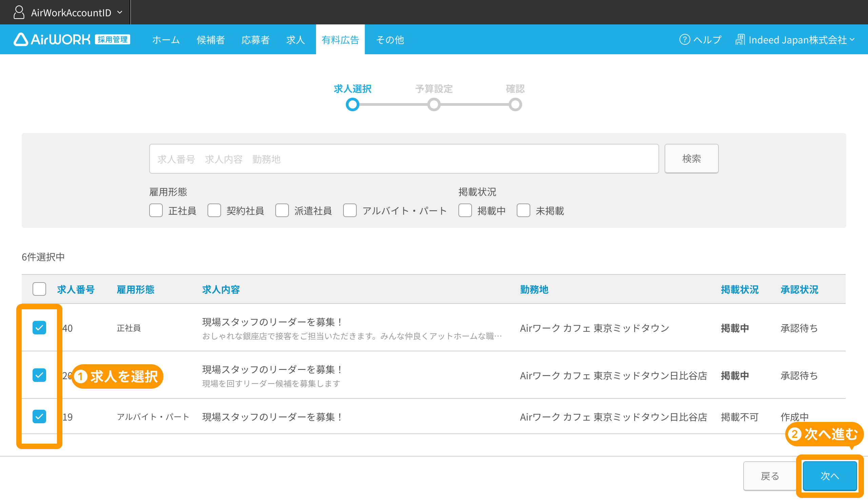This screenshot has height=504, width=868.
Task: Check the 掲載中 filter checkbox
Action: point(465,210)
